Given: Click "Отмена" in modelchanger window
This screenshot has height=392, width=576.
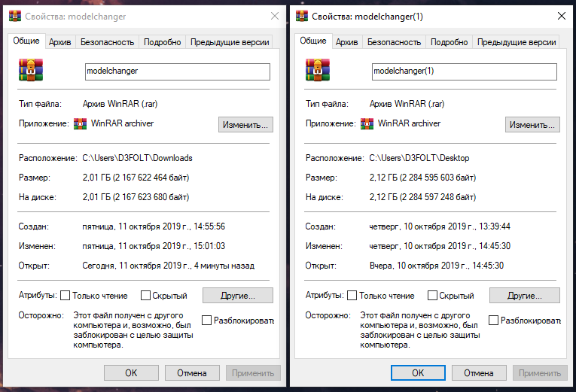Looking at the screenshot, I should pyautogui.click(x=192, y=373).
